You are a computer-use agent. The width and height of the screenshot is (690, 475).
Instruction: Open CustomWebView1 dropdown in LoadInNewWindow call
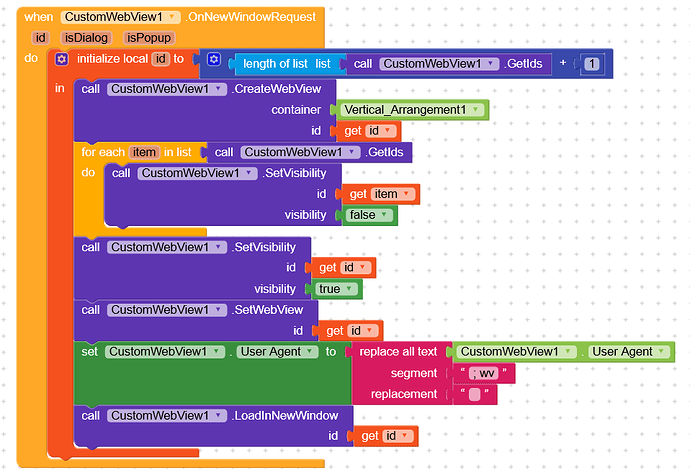(166, 416)
